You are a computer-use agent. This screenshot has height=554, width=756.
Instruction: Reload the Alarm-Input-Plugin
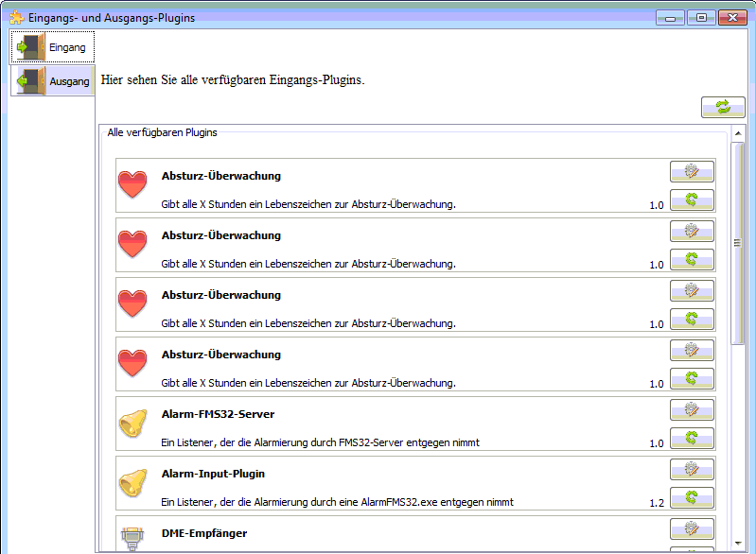tap(692, 497)
